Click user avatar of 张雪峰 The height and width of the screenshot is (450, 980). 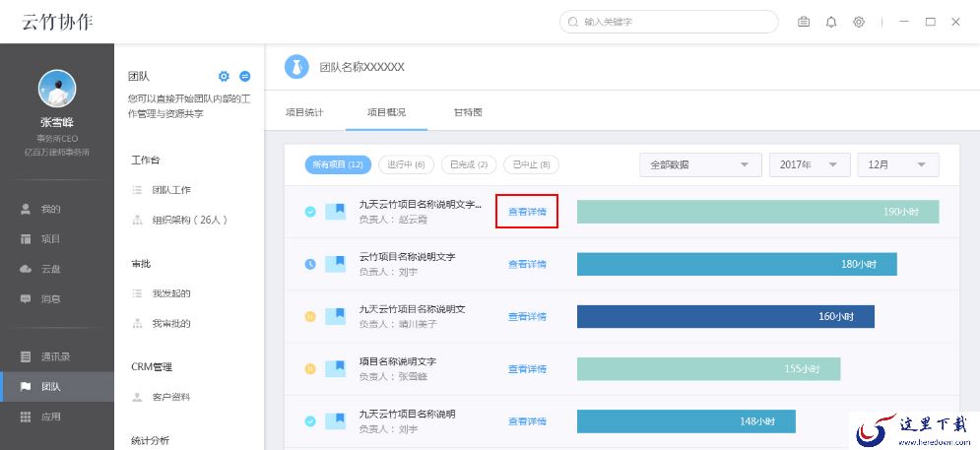pos(57,88)
